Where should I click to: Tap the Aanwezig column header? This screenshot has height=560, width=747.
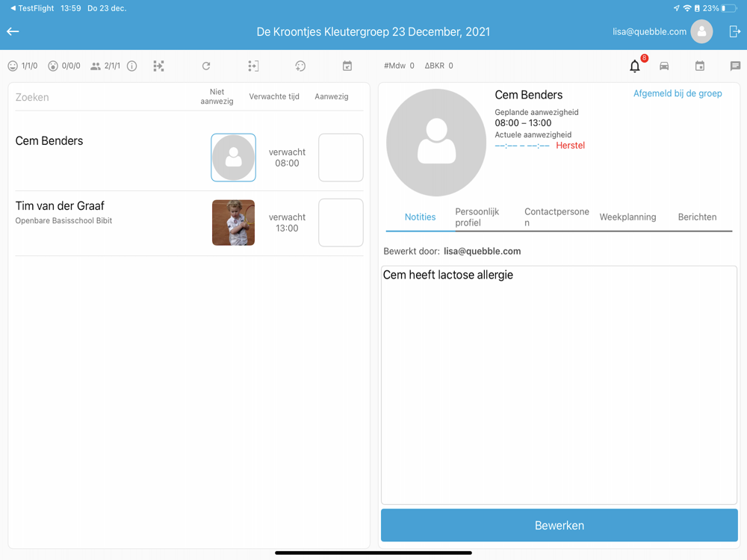332,96
